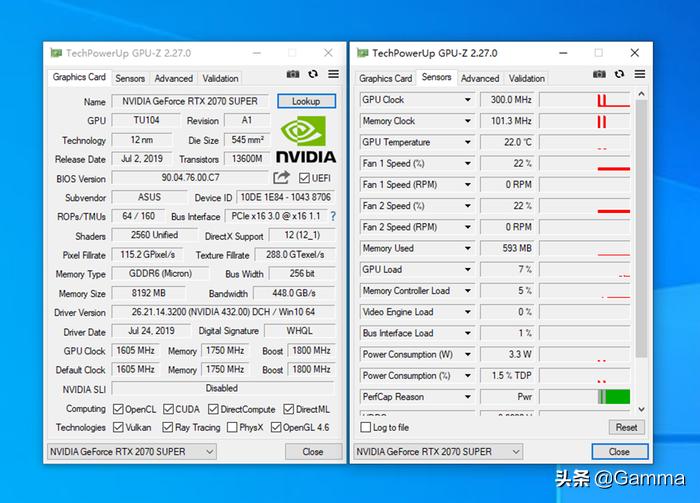Image resolution: width=700 pixels, height=503 pixels.
Task: Click the Power Consumption value 3.3 W
Action: coord(507,354)
